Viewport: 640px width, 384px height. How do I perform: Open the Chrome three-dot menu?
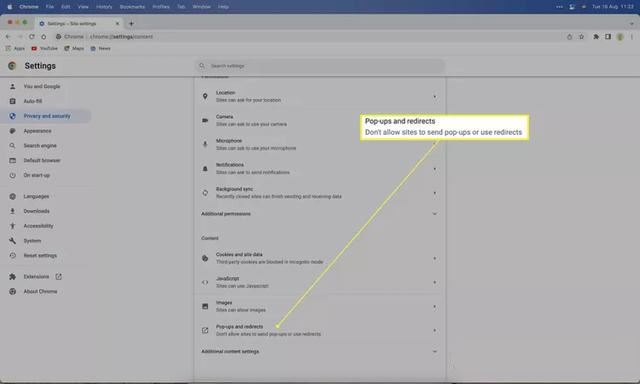(x=632, y=37)
